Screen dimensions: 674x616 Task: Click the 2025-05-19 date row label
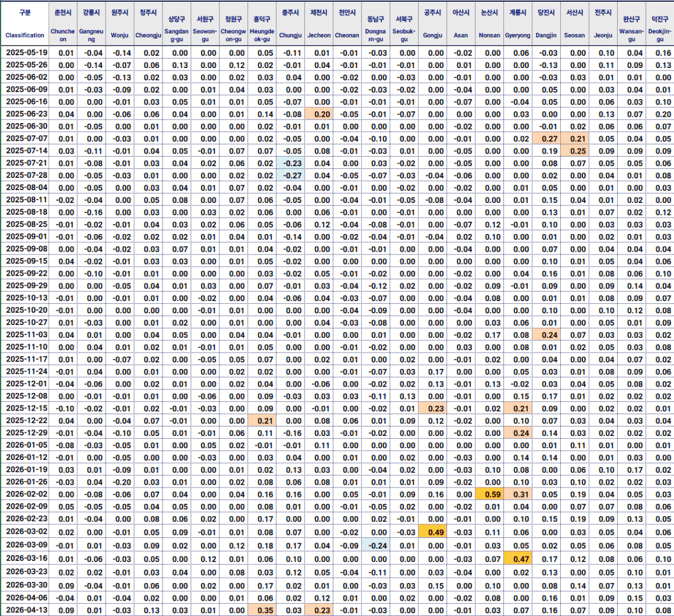tap(25, 53)
